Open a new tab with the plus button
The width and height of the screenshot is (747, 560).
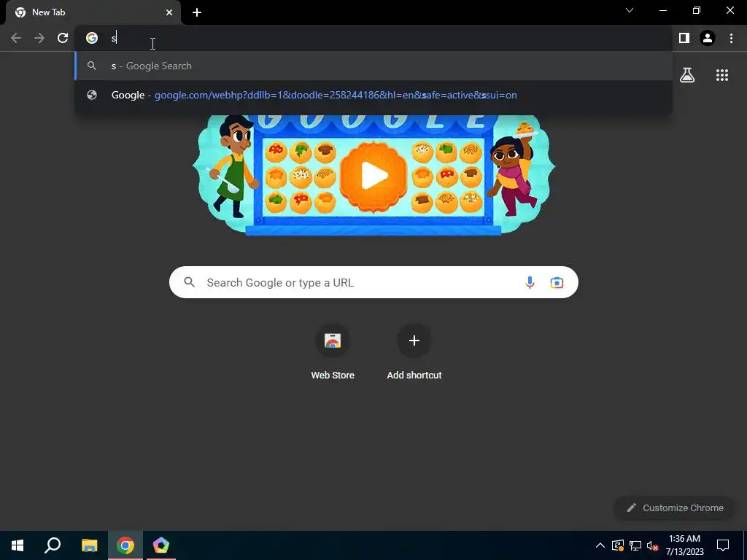click(x=197, y=12)
